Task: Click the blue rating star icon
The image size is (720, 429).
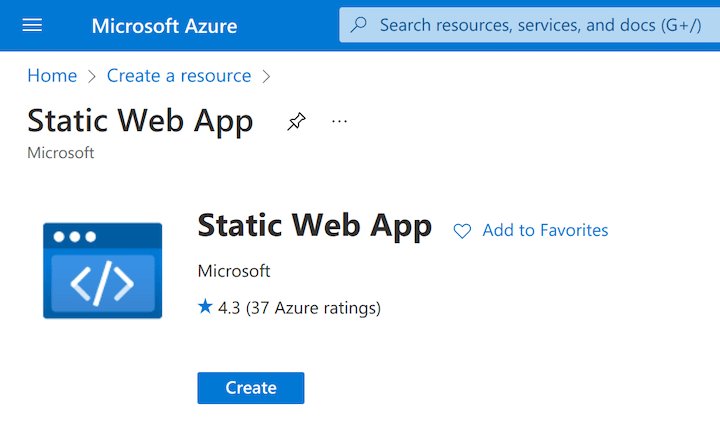Action: click(205, 307)
